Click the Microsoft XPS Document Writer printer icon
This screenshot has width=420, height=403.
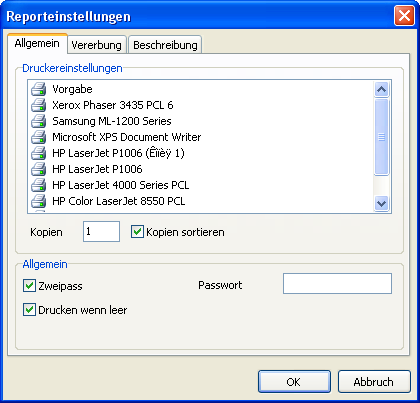39,137
